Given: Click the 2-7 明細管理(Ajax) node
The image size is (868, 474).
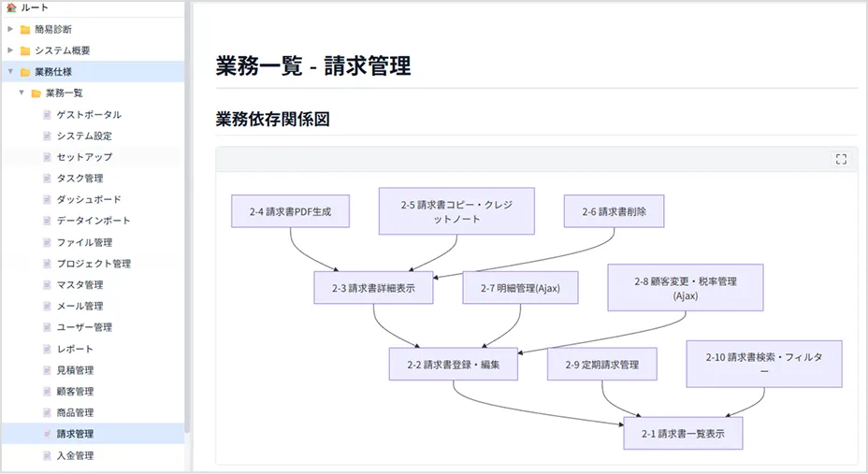Looking at the screenshot, I should click(520, 288).
